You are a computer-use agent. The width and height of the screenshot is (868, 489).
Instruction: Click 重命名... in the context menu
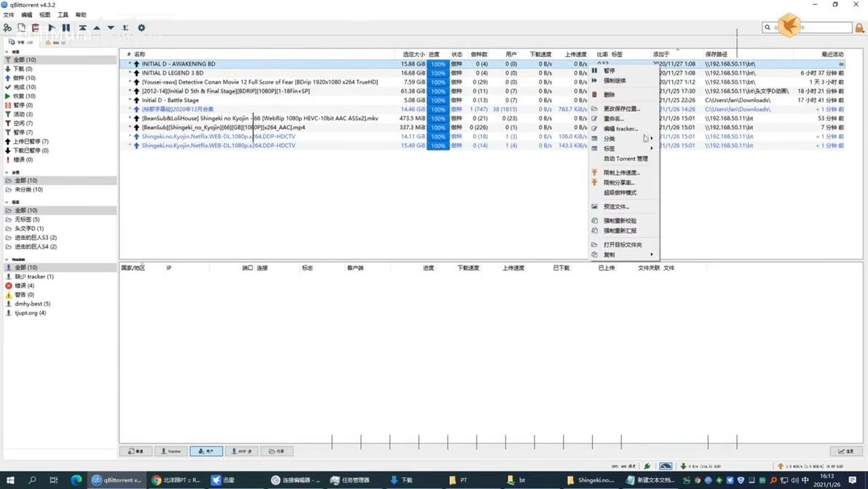(x=624, y=119)
